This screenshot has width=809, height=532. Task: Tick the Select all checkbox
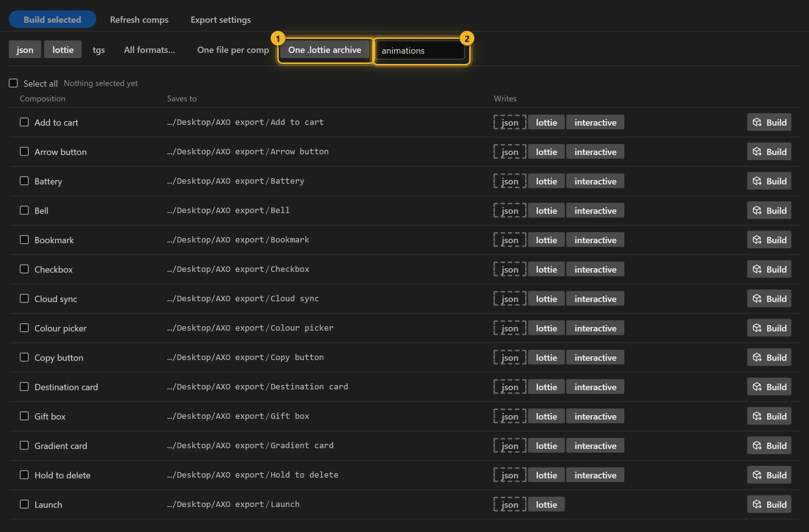pos(13,83)
